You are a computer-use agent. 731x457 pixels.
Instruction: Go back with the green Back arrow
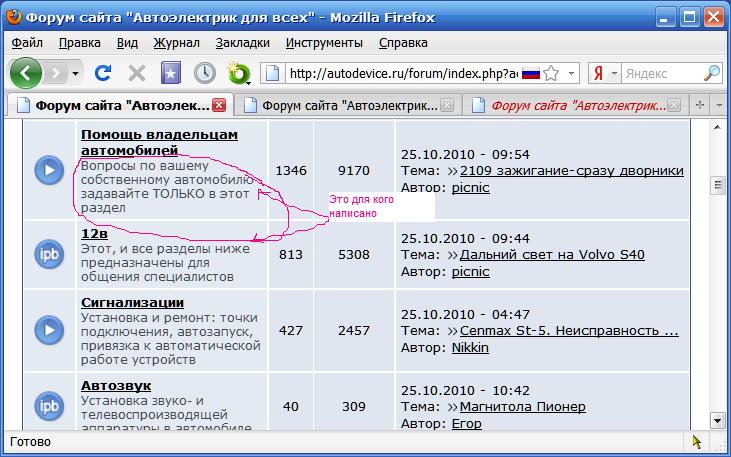26,73
